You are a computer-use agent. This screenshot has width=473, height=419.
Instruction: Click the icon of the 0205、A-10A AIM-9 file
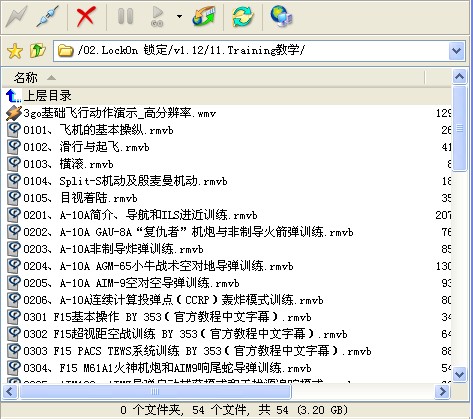(x=14, y=283)
